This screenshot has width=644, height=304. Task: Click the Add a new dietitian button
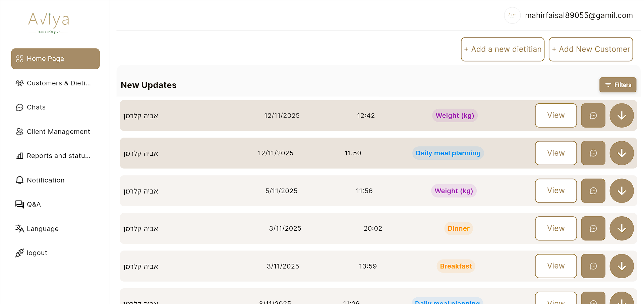(503, 49)
